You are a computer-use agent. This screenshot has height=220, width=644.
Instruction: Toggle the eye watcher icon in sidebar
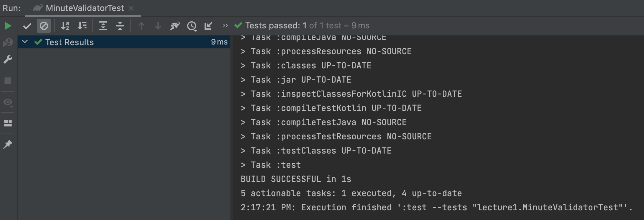pyautogui.click(x=8, y=103)
